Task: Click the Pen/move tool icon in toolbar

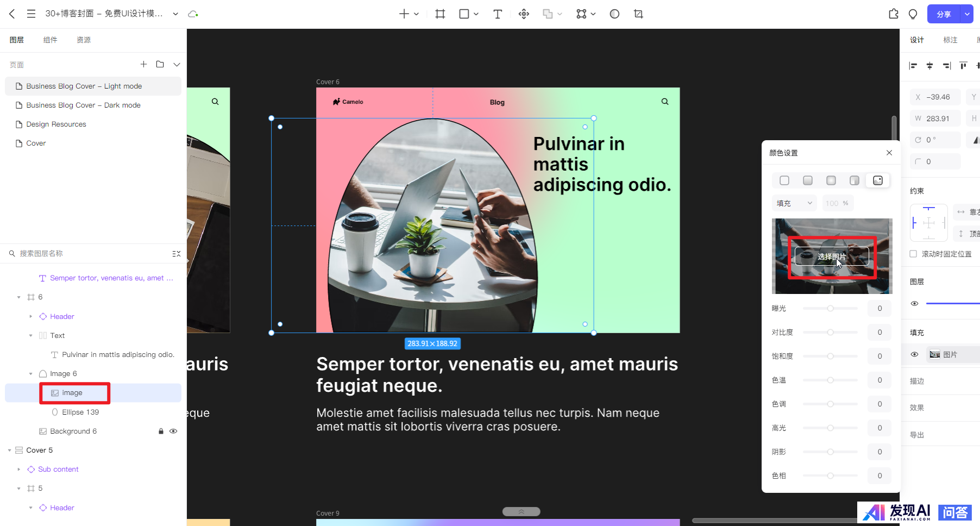Action: [x=524, y=14]
